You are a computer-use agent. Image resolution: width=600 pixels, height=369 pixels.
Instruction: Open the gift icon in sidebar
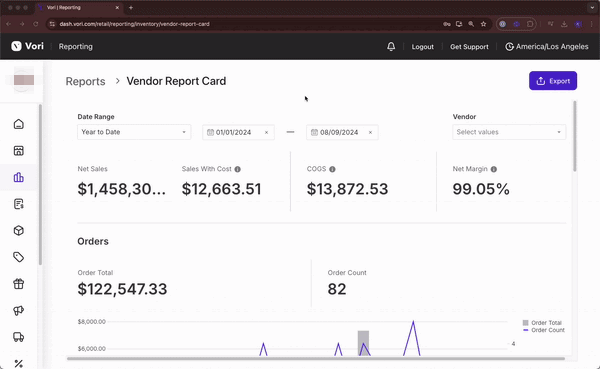tap(18, 284)
